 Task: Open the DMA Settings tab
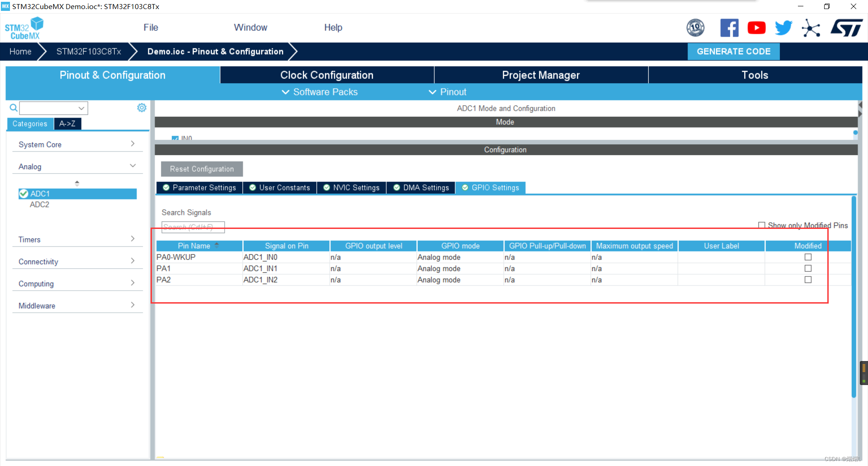click(x=421, y=188)
